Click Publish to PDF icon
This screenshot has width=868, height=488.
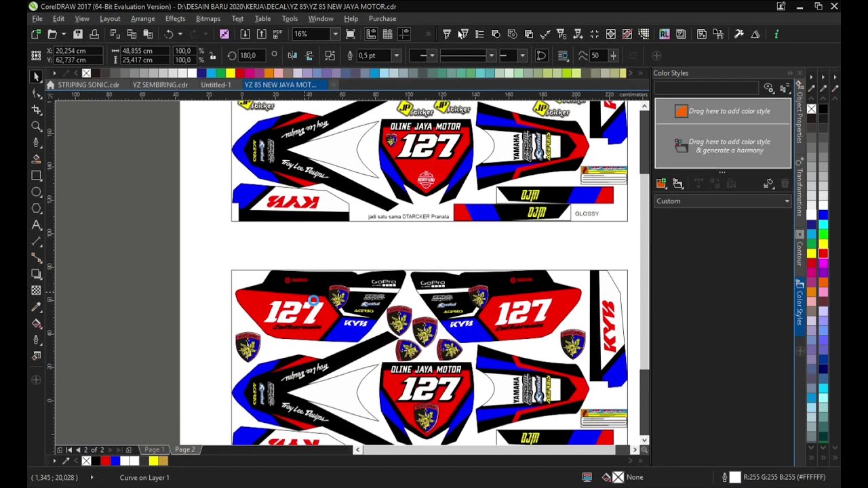(x=277, y=34)
